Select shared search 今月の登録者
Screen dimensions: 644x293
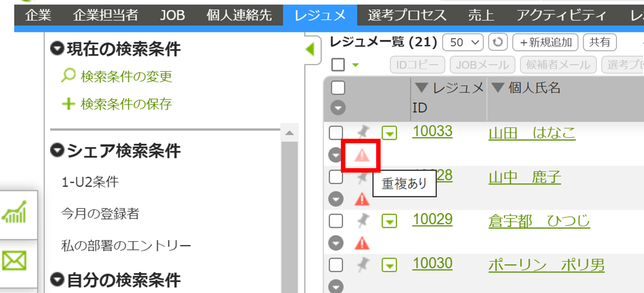click(100, 214)
